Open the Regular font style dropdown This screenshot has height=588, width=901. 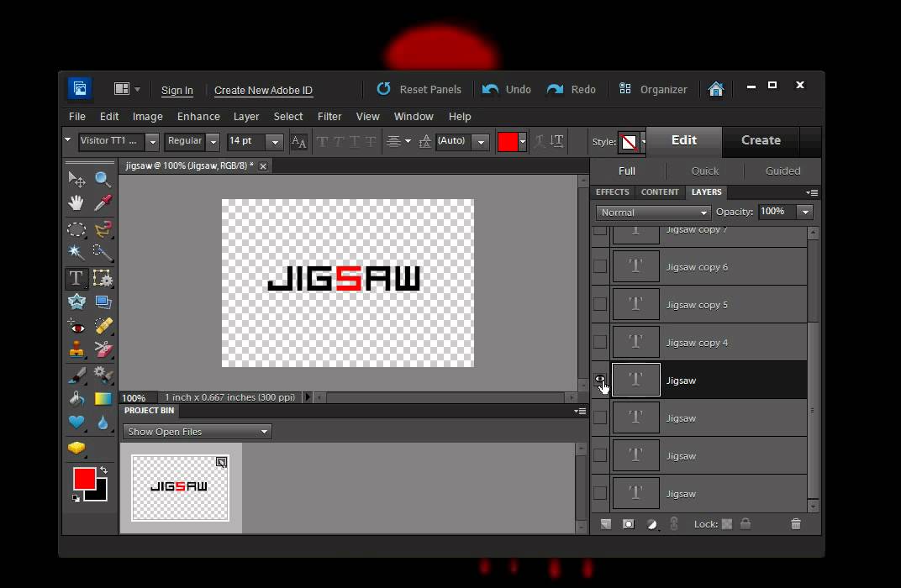pyautogui.click(x=213, y=141)
